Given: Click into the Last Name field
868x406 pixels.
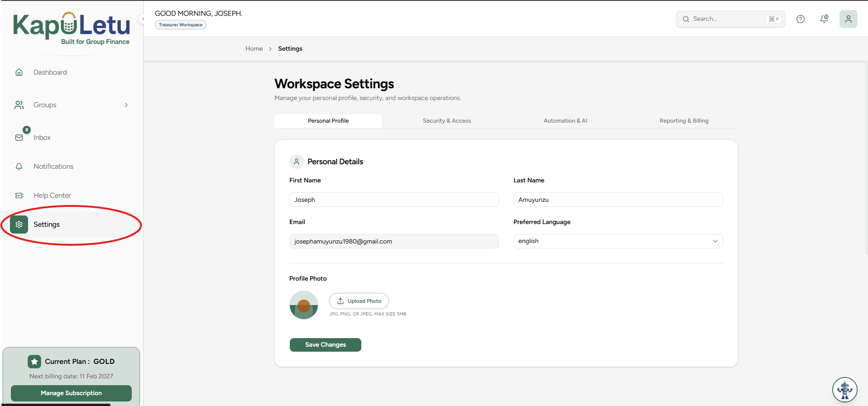Looking at the screenshot, I should [618, 200].
